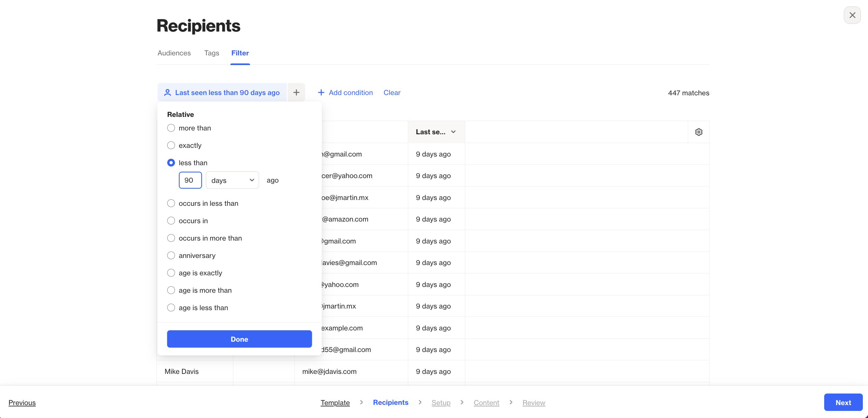Select the 'more than' radio option

pos(171,128)
